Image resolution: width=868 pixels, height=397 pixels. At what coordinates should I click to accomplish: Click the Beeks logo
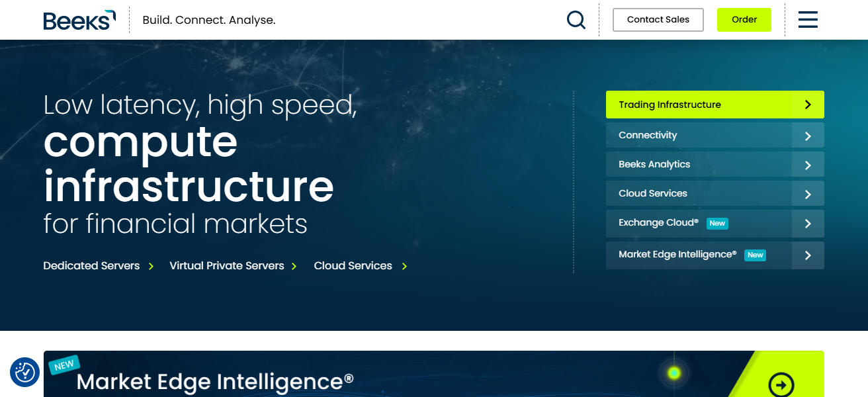click(x=78, y=20)
